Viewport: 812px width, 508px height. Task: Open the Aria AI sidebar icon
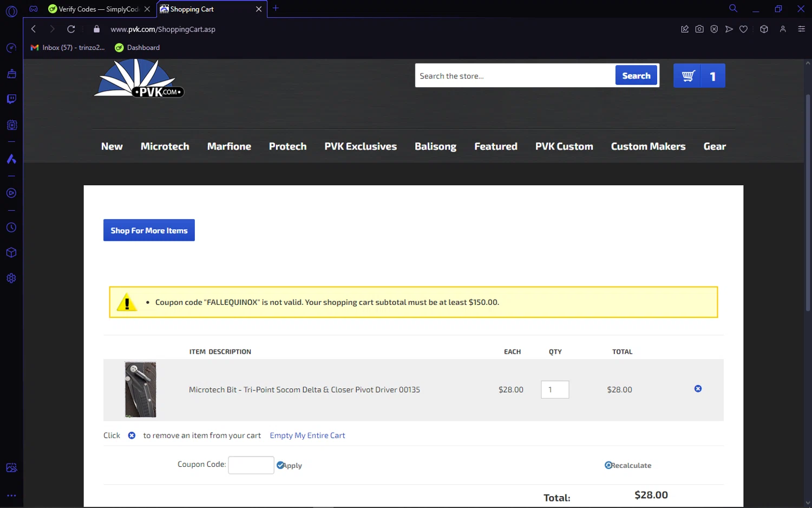pyautogui.click(x=11, y=159)
